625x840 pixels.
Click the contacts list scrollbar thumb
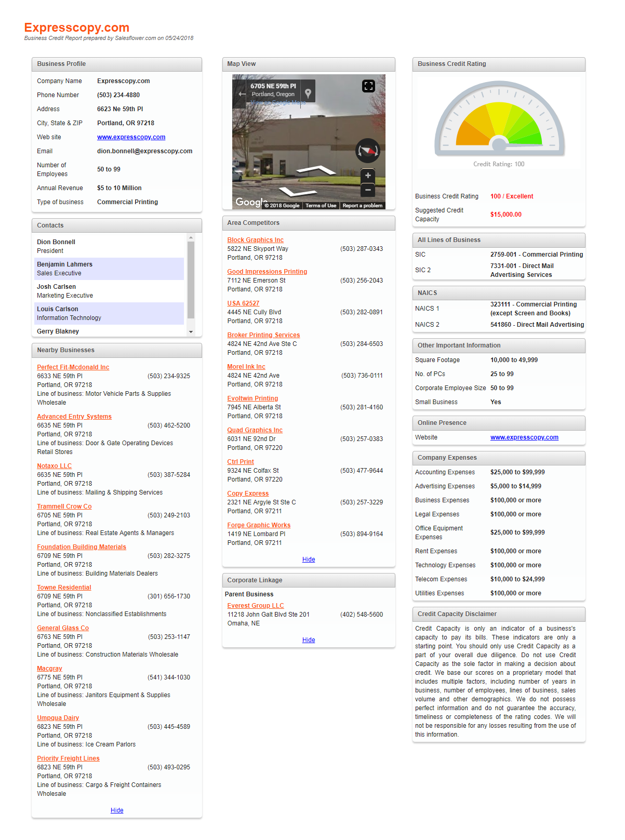[191, 279]
